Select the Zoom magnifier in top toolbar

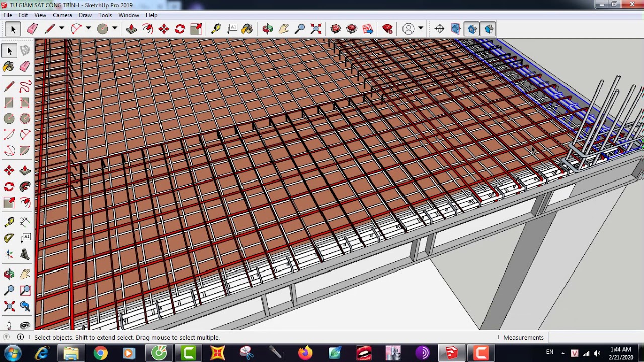[300, 29]
